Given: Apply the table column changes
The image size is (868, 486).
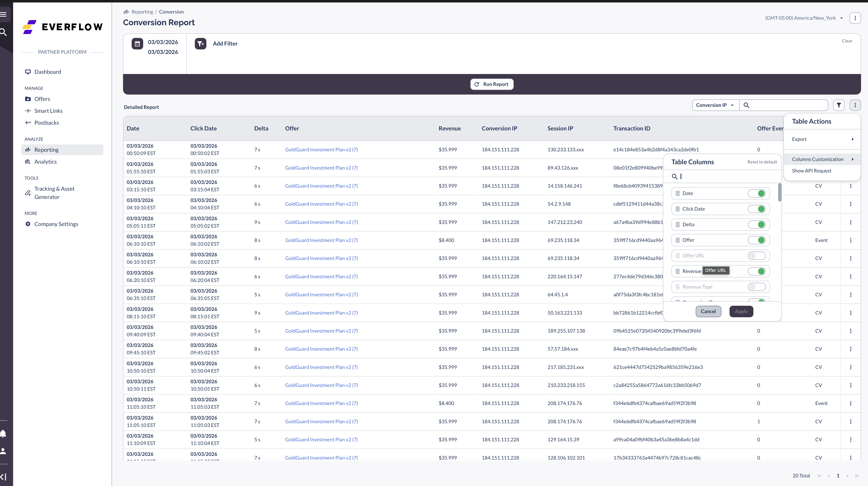Looking at the screenshot, I should (x=741, y=311).
